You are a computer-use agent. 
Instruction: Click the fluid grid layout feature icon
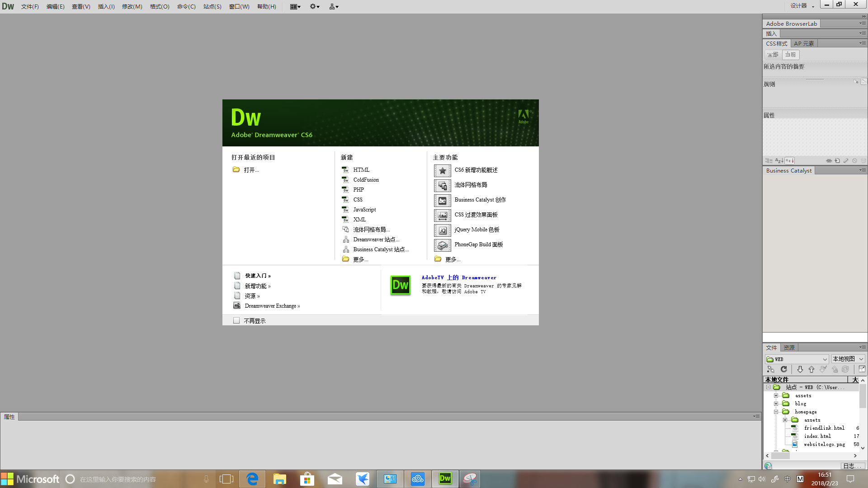[x=443, y=185]
